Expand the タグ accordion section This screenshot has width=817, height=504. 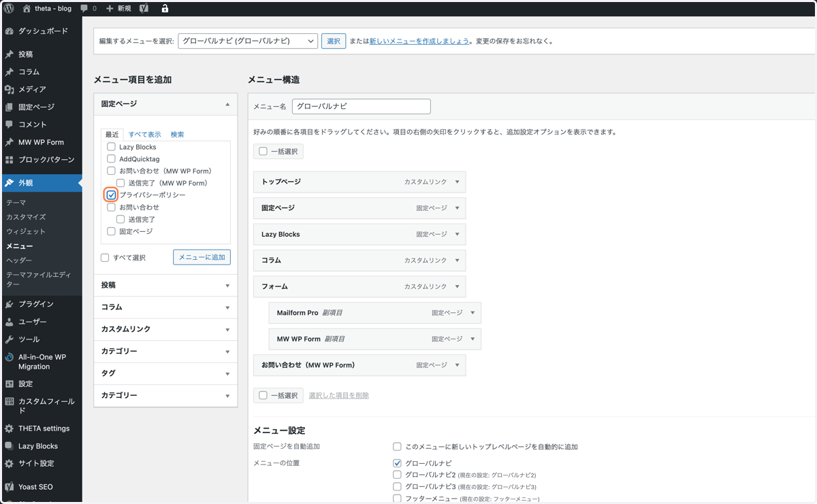[x=165, y=373]
